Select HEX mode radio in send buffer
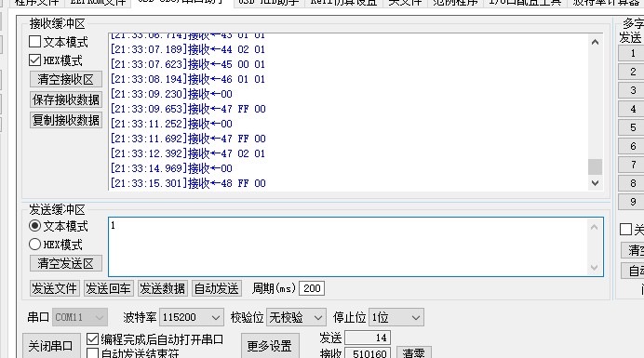 tap(35, 245)
